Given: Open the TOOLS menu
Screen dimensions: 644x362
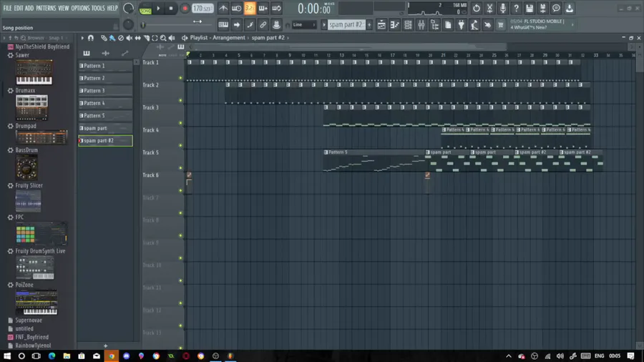Looking at the screenshot, I should (x=98, y=8).
